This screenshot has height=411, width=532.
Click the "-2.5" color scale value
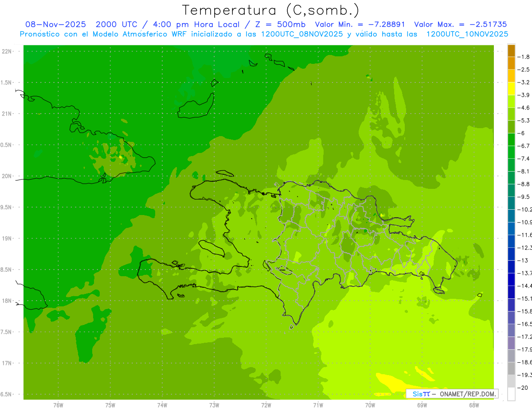(524, 70)
